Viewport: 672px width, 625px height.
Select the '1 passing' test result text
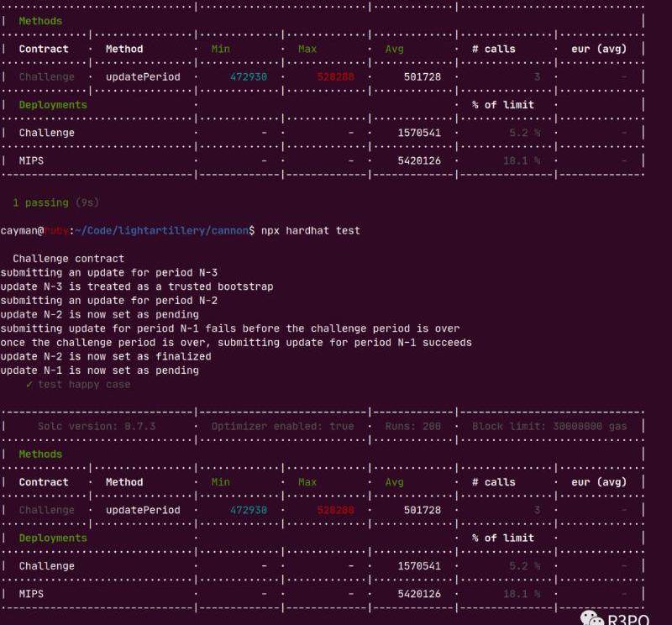coord(42,202)
